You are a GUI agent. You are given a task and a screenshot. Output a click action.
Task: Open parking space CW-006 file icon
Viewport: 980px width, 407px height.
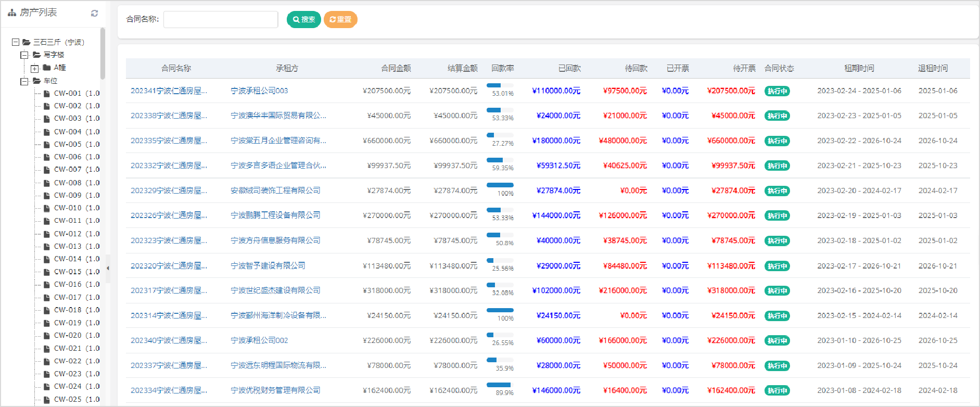pyautogui.click(x=47, y=157)
